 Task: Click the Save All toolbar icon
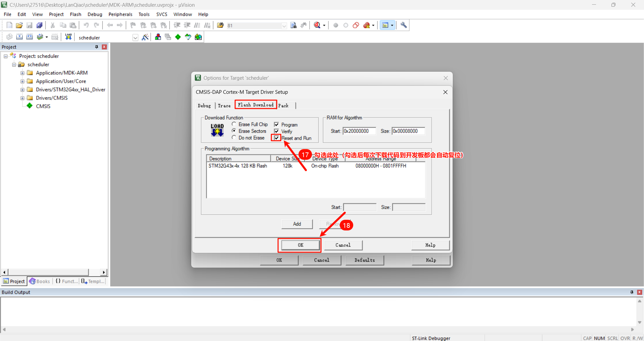point(40,25)
